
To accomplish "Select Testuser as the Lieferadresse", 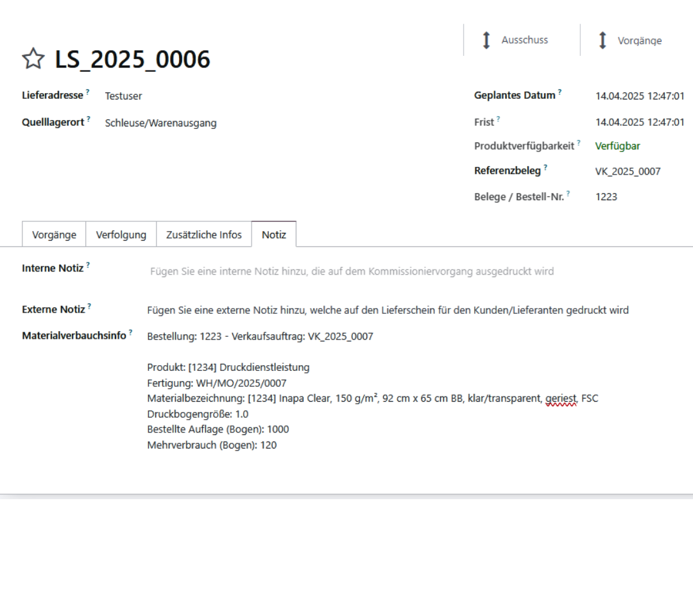I will point(123,96).
